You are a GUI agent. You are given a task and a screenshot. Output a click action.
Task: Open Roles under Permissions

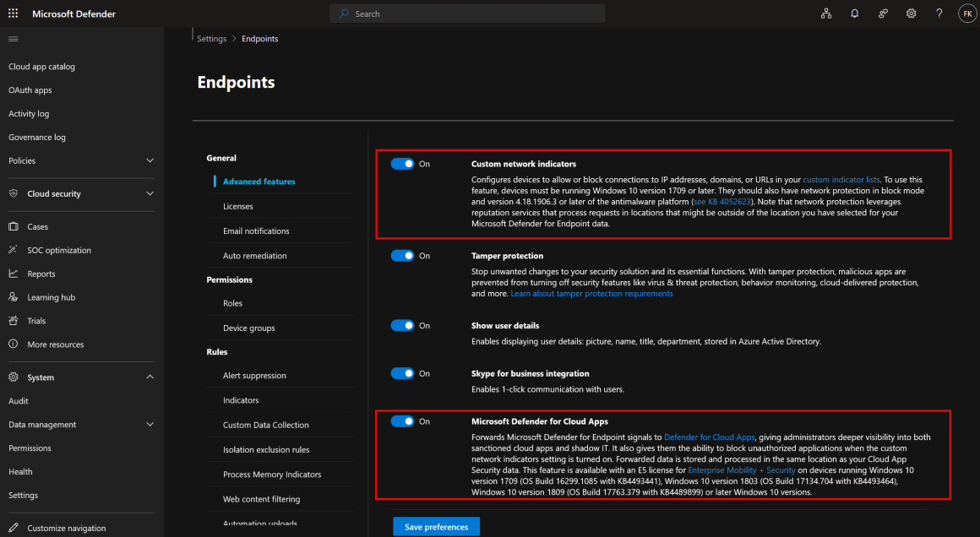(x=232, y=303)
